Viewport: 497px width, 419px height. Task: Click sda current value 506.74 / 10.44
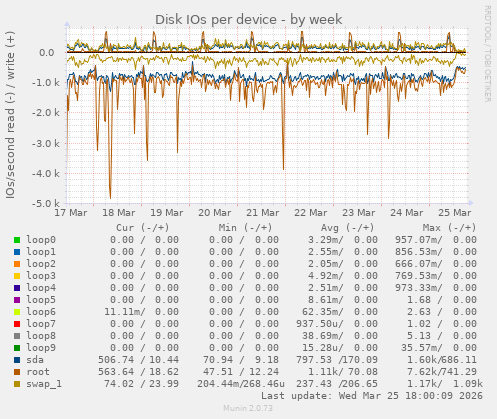[x=138, y=360]
